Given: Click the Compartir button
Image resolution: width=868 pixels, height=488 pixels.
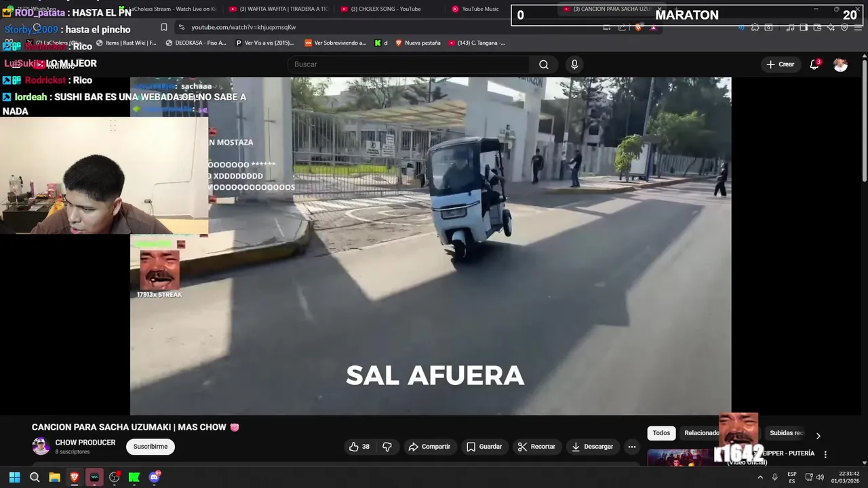Looking at the screenshot, I should pyautogui.click(x=429, y=447).
